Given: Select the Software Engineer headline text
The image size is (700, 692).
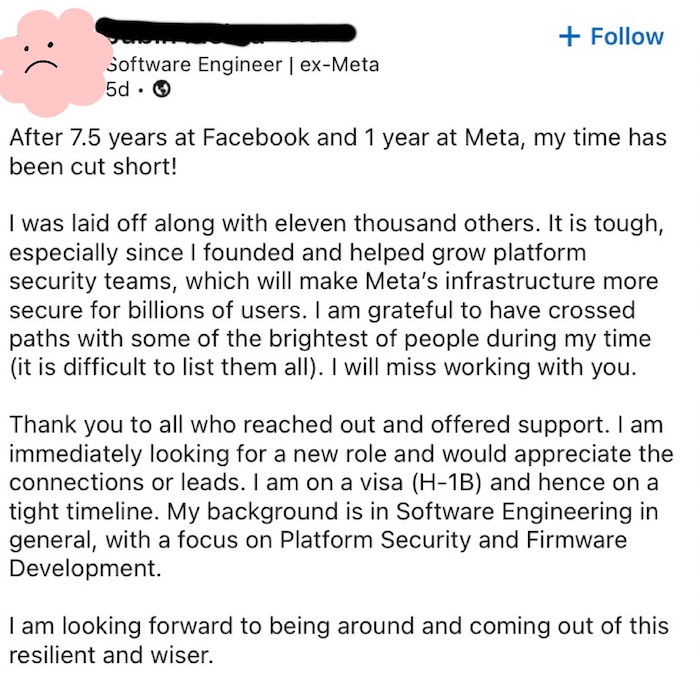Looking at the screenshot, I should (195, 65).
